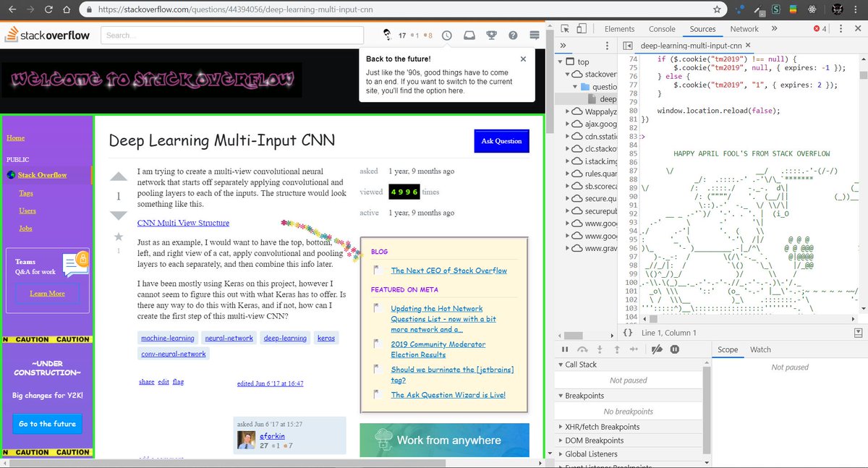
Task: Bookmark this page with the star
Action: (x=717, y=10)
